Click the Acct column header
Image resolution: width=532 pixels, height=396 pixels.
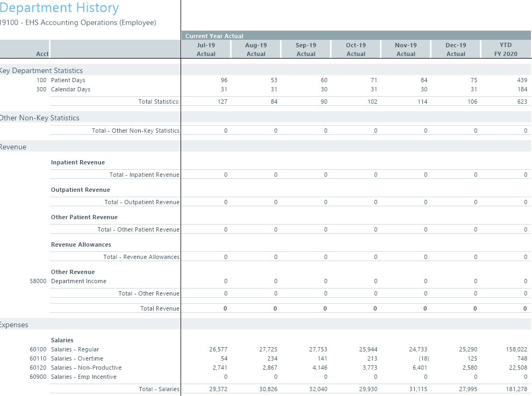(42, 54)
